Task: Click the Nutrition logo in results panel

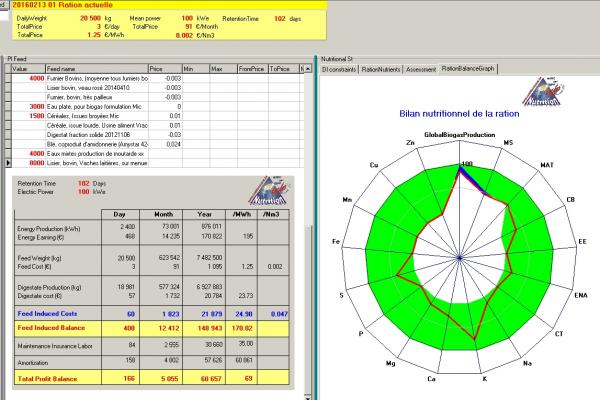Action: tap(270, 191)
